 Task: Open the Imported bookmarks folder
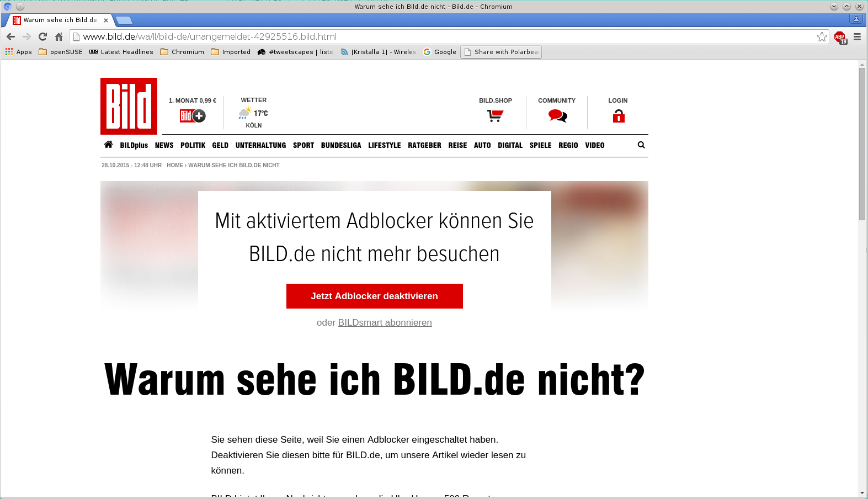click(x=231, y=52)
